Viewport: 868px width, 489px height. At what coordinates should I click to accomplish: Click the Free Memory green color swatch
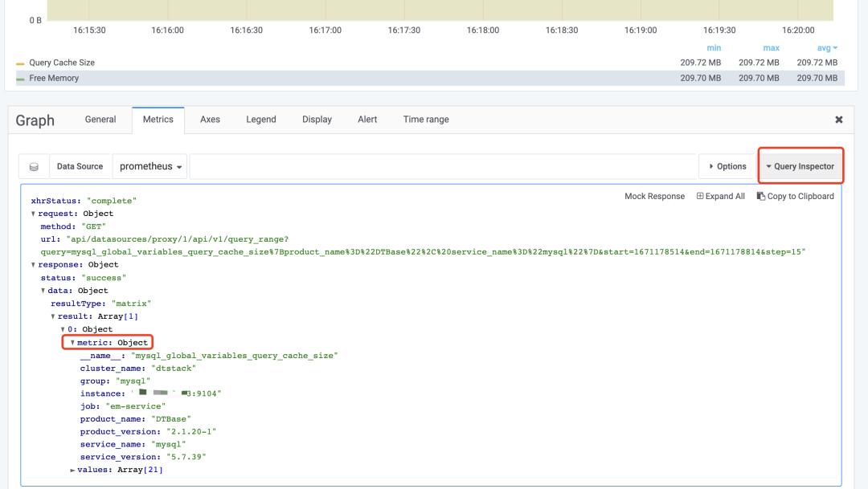click(20, 79)
